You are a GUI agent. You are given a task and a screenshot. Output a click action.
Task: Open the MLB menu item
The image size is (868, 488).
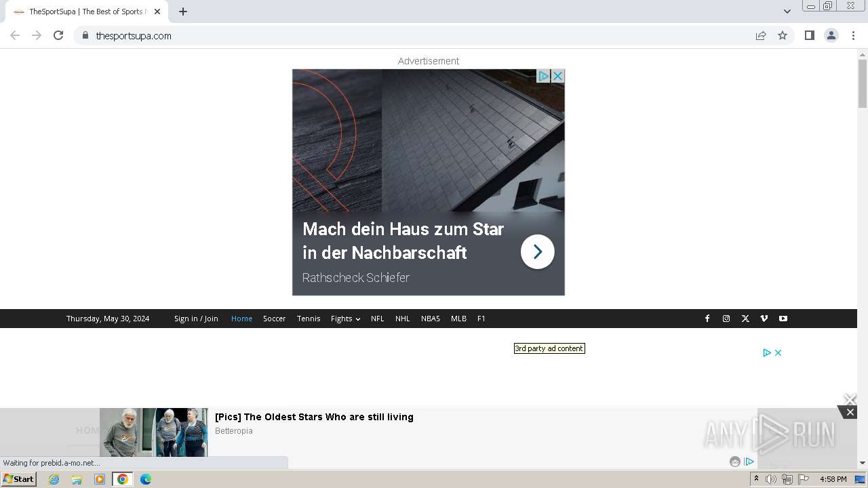[458, 319]
